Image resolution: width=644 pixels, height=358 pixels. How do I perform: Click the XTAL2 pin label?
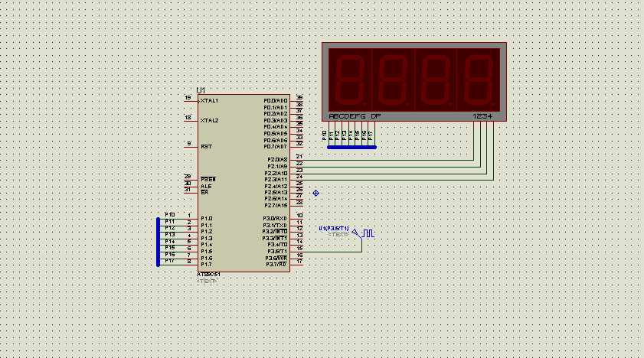pyautogui.click(x=210, y=121)
